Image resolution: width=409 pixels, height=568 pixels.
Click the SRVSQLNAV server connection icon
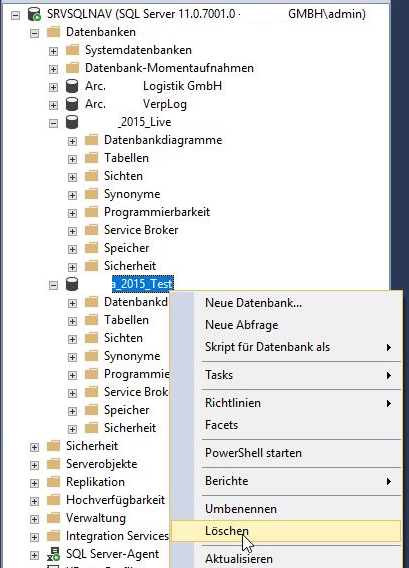point(34,14)
